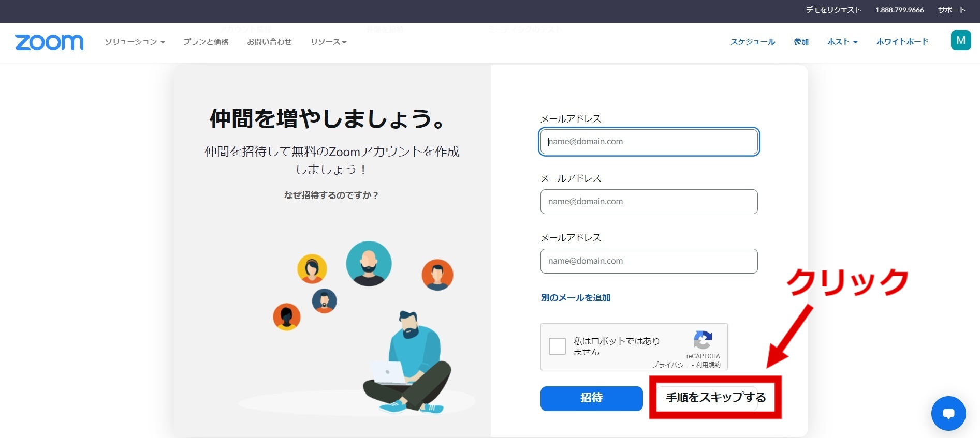Click the blue 招待 button
This screenshot has height=438, width=980.
pos(592,398)
